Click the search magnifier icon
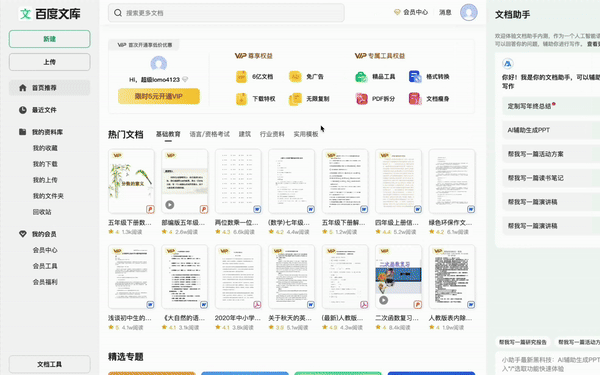The height and width of the screenshot is (375, 600). click(x=118, y=13)
